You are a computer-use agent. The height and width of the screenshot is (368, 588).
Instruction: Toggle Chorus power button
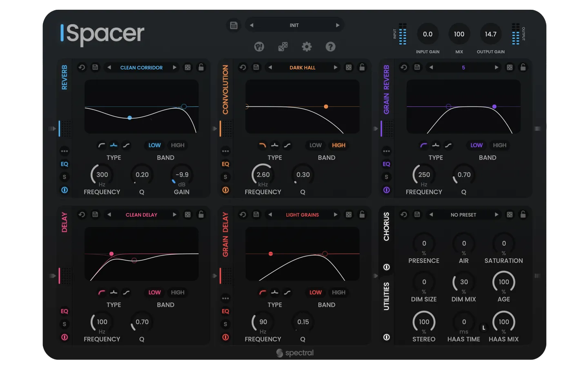pos(386,267)
